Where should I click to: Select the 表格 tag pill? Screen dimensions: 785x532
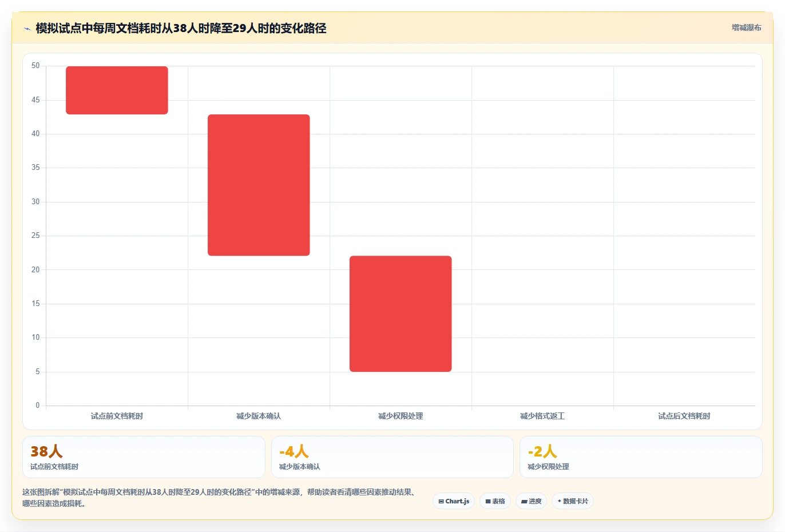point(495,501)
